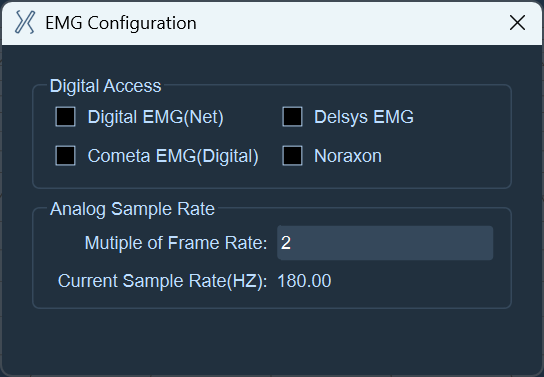Click the Analog Sample Rate group title
The image size is (544, 377).
[x=132, y=209]
